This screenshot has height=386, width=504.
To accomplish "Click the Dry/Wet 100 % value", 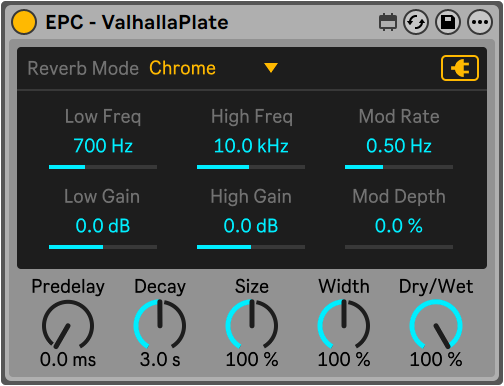I will (x=436, y=360).
